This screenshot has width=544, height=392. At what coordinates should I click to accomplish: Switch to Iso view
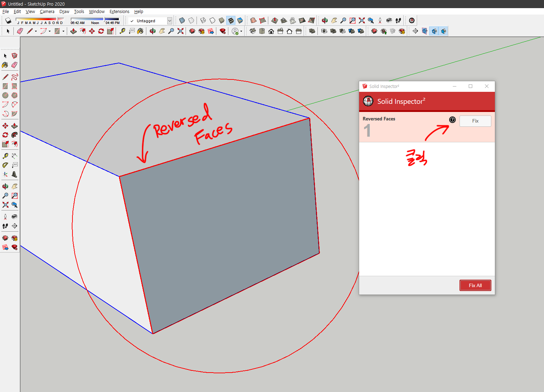click(x=253, y=31)
